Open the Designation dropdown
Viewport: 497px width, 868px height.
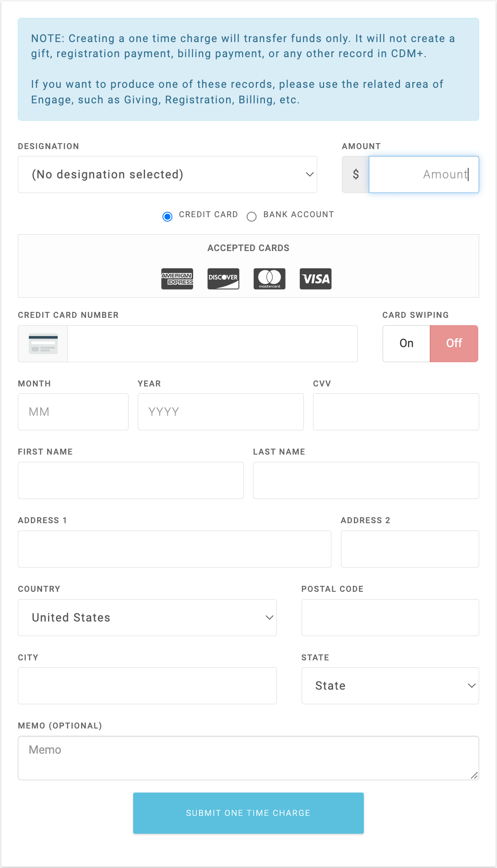pos(167,175)
